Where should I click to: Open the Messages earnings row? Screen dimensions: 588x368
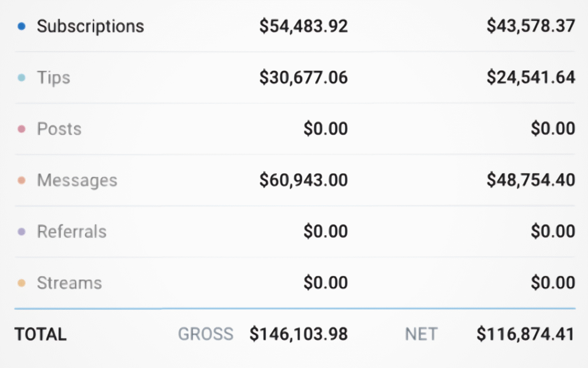77,181
